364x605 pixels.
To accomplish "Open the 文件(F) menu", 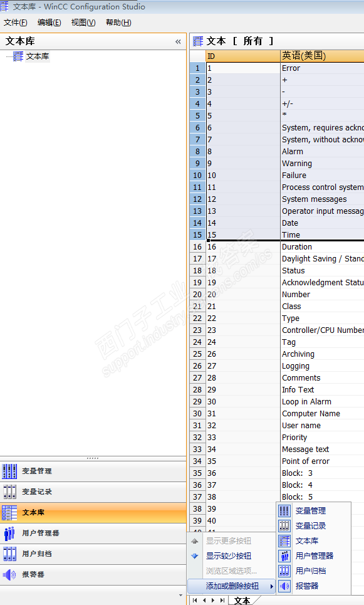I will [x=16, y=23].
